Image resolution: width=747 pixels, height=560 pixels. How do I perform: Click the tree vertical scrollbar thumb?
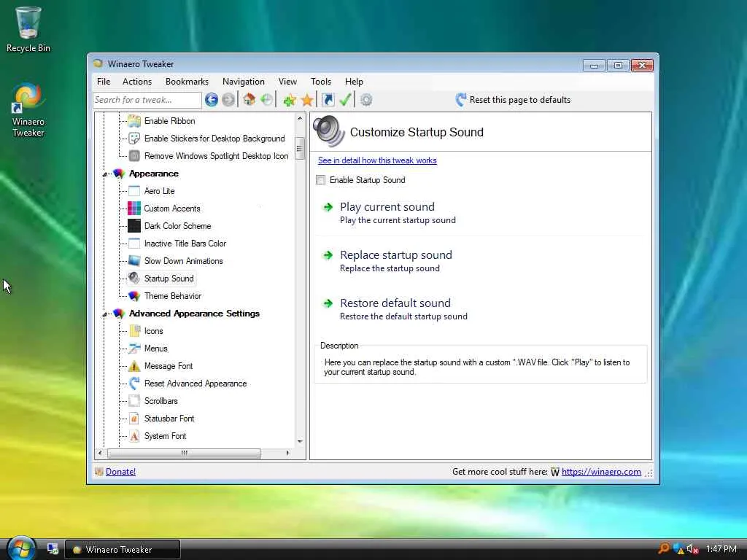click(x=300, y=149)
